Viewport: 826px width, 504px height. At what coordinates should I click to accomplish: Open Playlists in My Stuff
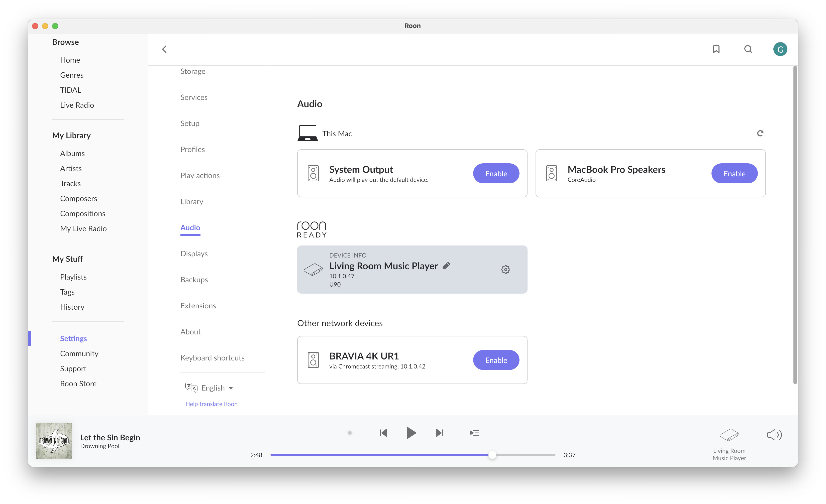tap(73, 277)
